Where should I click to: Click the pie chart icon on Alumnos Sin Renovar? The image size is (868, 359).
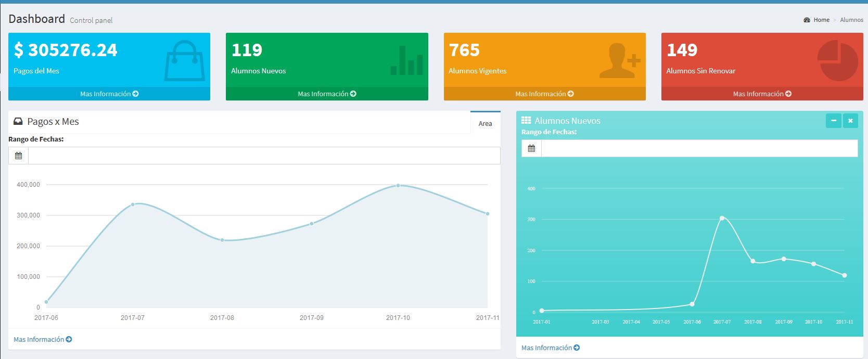(x=837, y=61)
